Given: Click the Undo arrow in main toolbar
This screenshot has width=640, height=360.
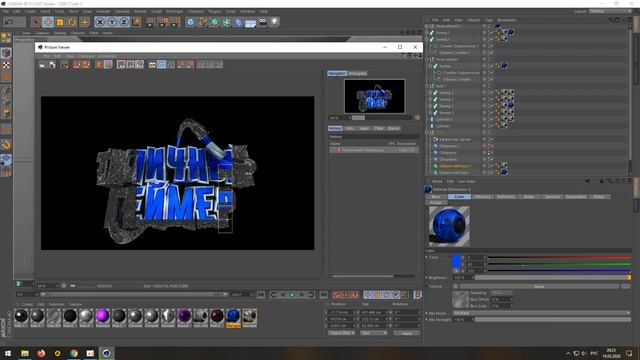Looking at the screenshot, I should tap(9, 22).
